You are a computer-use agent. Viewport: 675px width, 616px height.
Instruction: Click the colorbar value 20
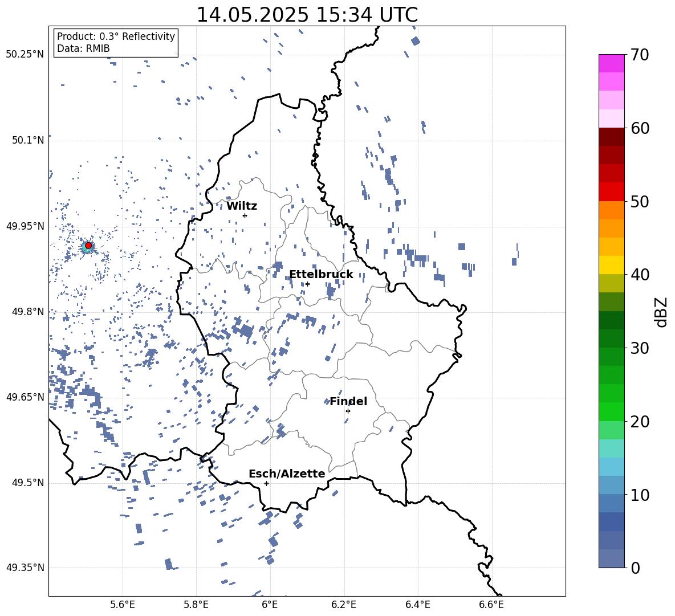[640, 422]
